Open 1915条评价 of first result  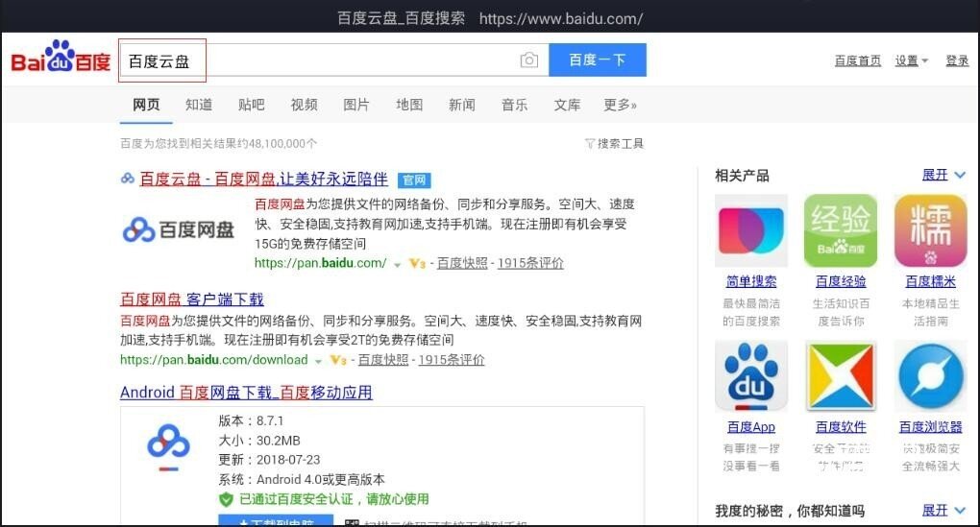pos(530,263)
